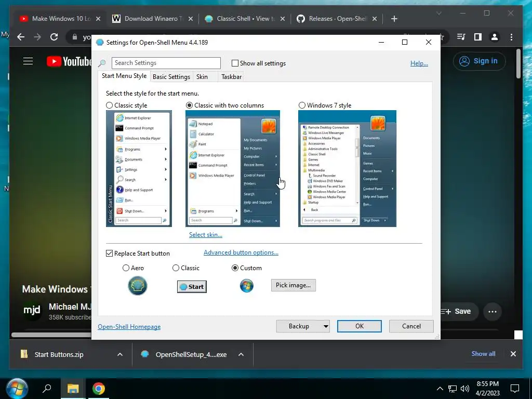Click the Aero shell start button image
Screen dimensions: 532x399
[x=137, y=286]
